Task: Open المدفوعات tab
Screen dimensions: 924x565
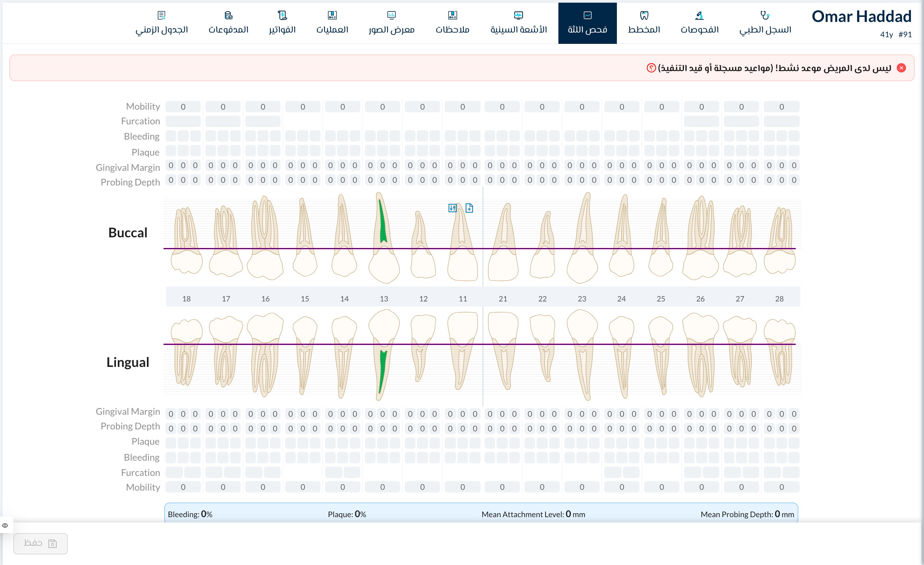Action: (x=228, y=23)
